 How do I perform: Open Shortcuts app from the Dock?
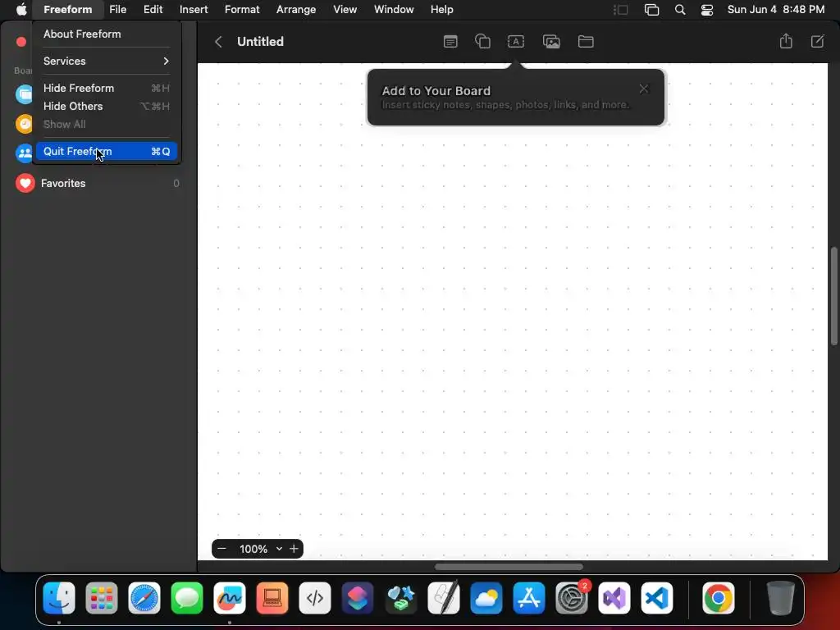[x=358, y=598]
